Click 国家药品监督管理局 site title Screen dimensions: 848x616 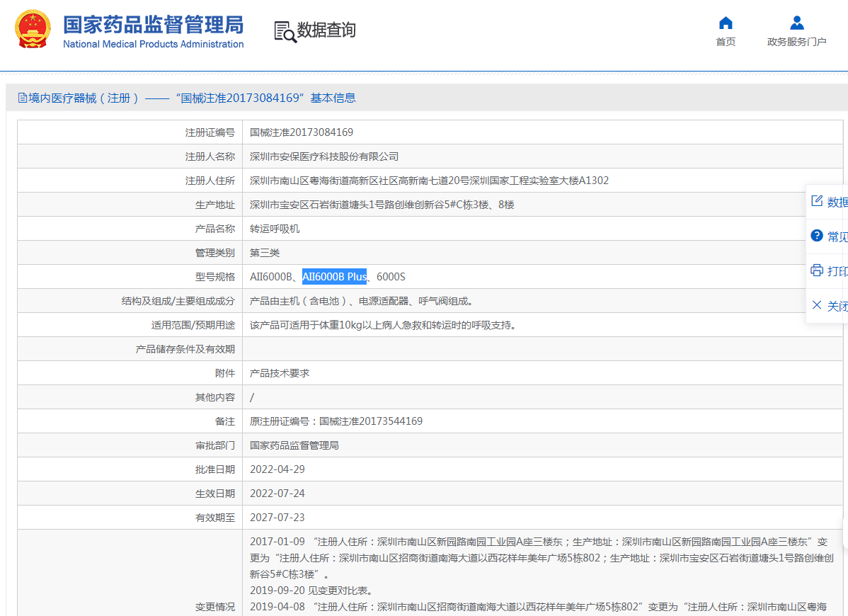point(154,25)
